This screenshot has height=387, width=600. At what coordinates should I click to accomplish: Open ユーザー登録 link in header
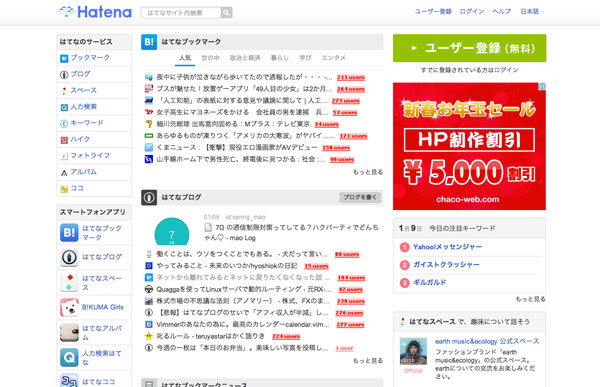[x=433, y=11]
